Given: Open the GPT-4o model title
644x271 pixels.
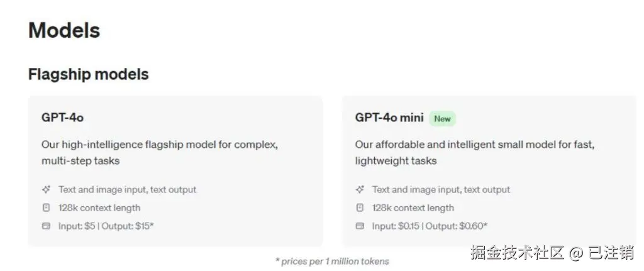Looking at the screenshot, I should pos(62,118).
